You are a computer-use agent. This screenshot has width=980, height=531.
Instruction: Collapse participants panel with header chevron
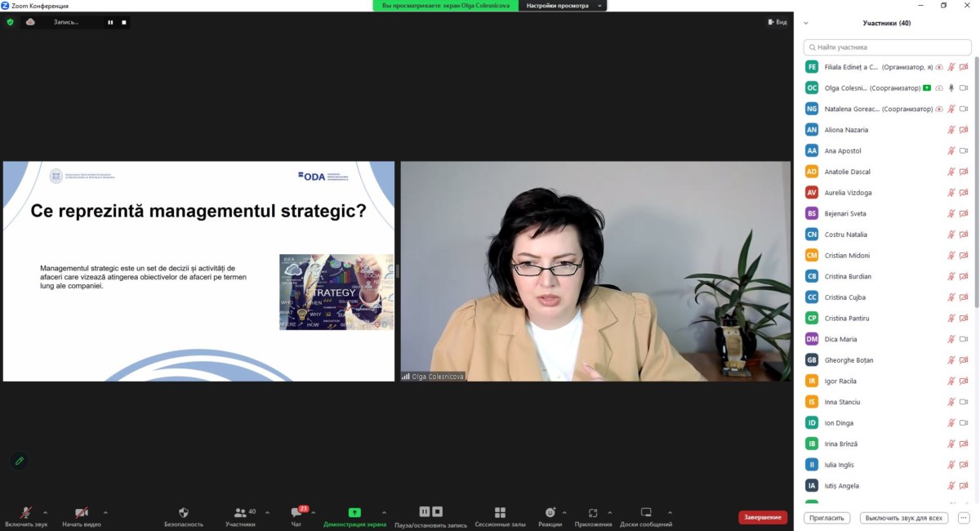tap(806, 23)
